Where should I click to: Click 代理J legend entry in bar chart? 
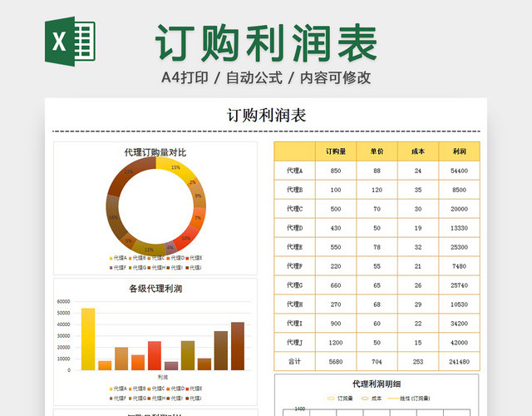pos(194,398)
